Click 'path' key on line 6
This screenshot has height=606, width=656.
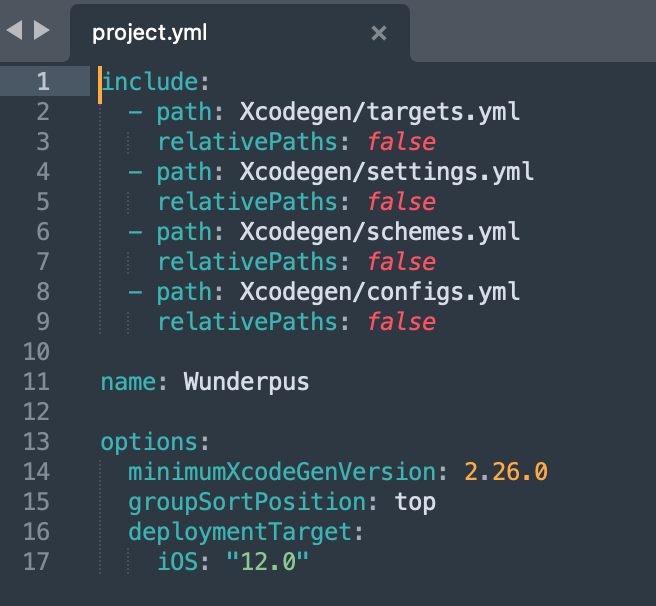tap(184, 233)
